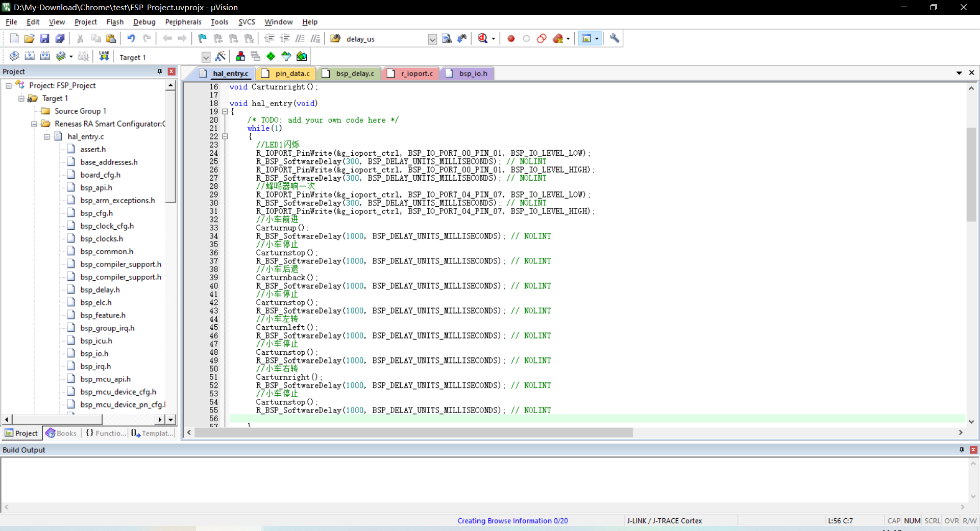The width and height of the screenshot is (980, 531).
Task: Comment out the selection
Action: (300, 38)
